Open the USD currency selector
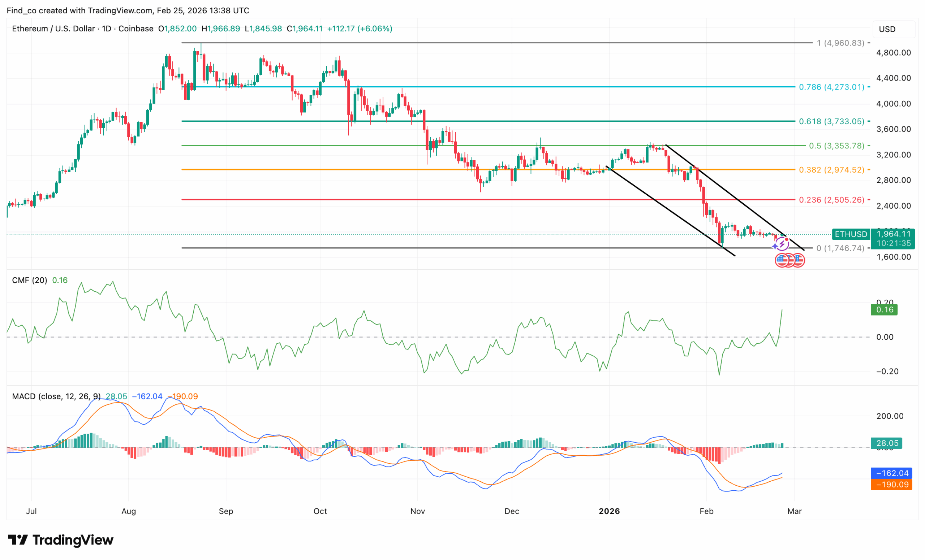Image resolution: width=925 pixels, height=560 pixels. point(894,29)
